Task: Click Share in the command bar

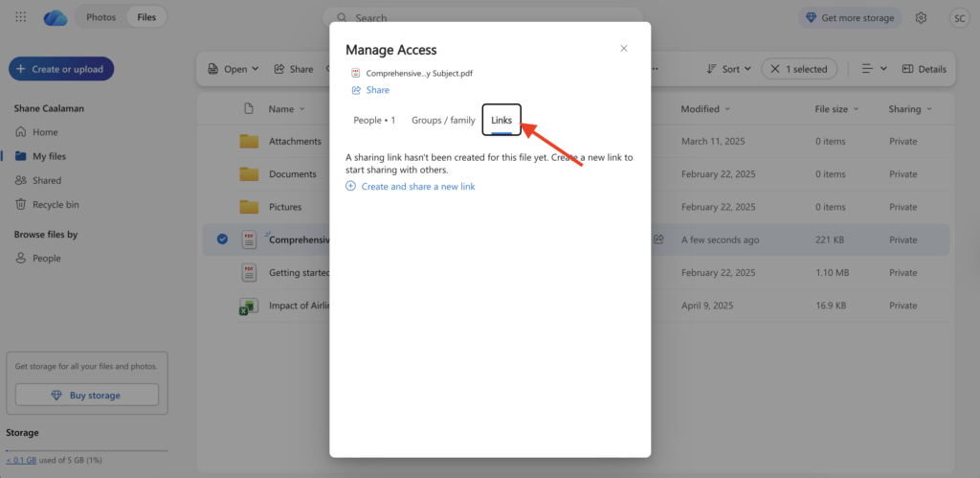Action: 294,69
